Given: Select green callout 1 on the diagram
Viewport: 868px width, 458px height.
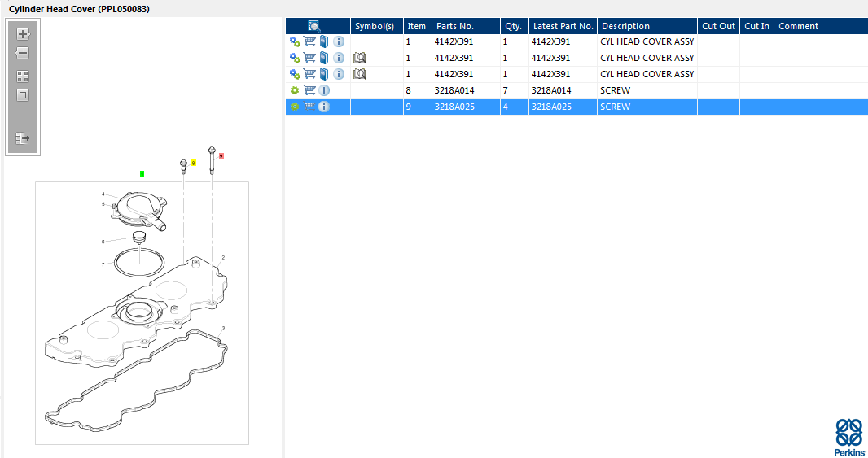Looking at the screenshot, I should (x=142, y=174).
